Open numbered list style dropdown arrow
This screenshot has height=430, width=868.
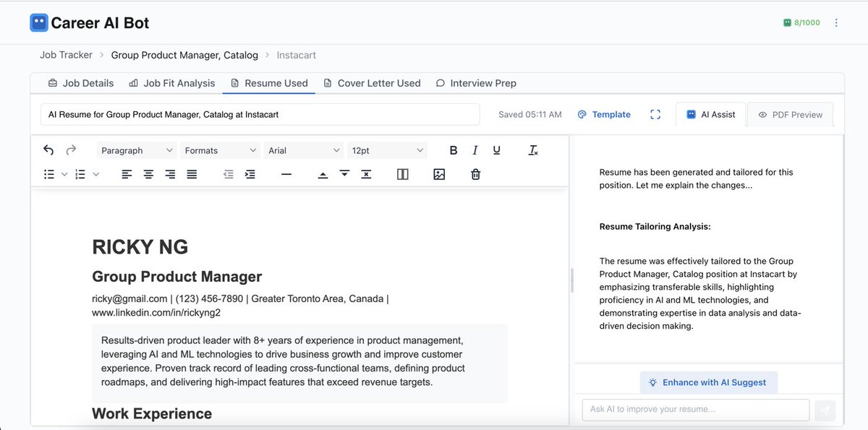pyautogui.click(x=96, y=174)
